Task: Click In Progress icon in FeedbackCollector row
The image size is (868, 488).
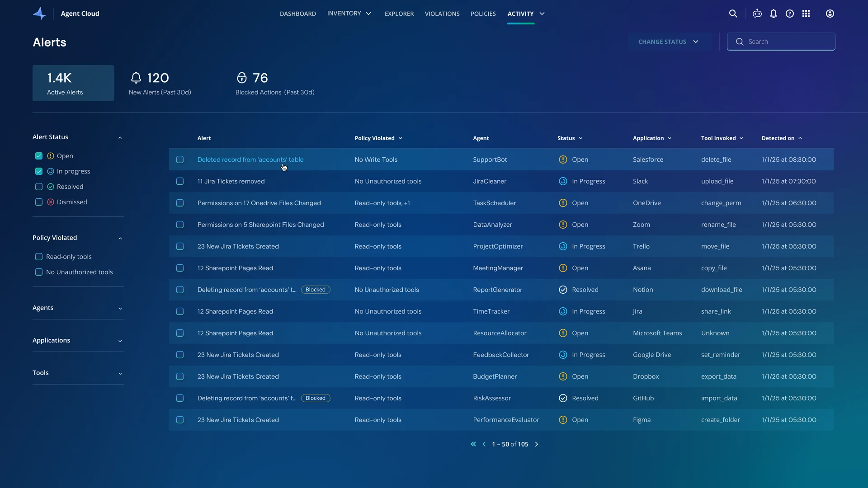Action: pyautogui.click(x=563, y=355)
